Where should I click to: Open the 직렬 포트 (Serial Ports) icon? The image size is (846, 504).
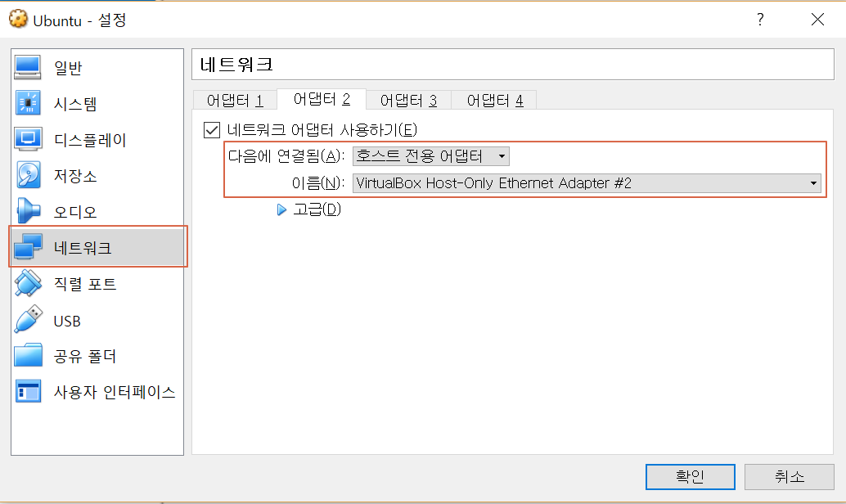click(28, 283)
